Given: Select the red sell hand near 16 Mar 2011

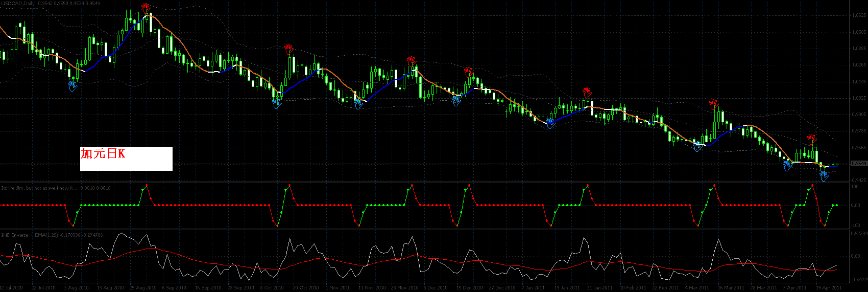Looking at the screenshot, I should click(x=714, y=105).
